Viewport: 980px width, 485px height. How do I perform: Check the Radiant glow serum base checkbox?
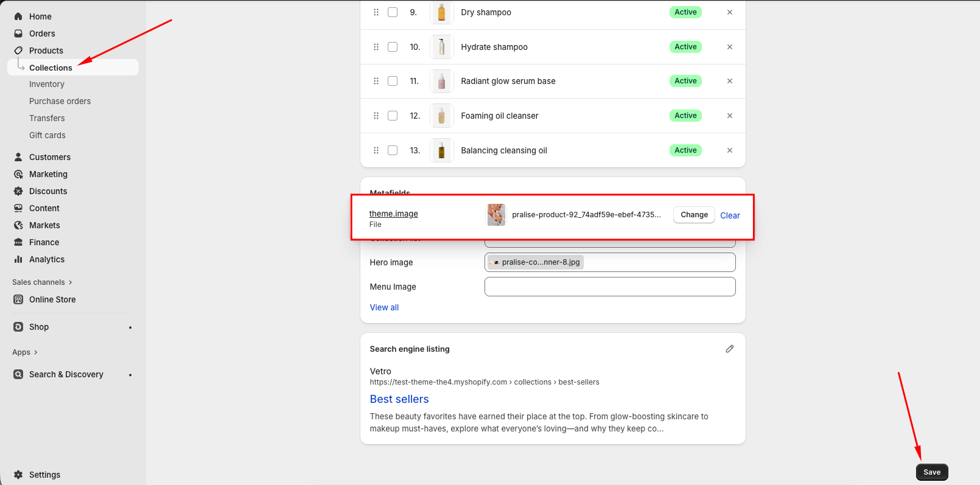pos(393,81)
